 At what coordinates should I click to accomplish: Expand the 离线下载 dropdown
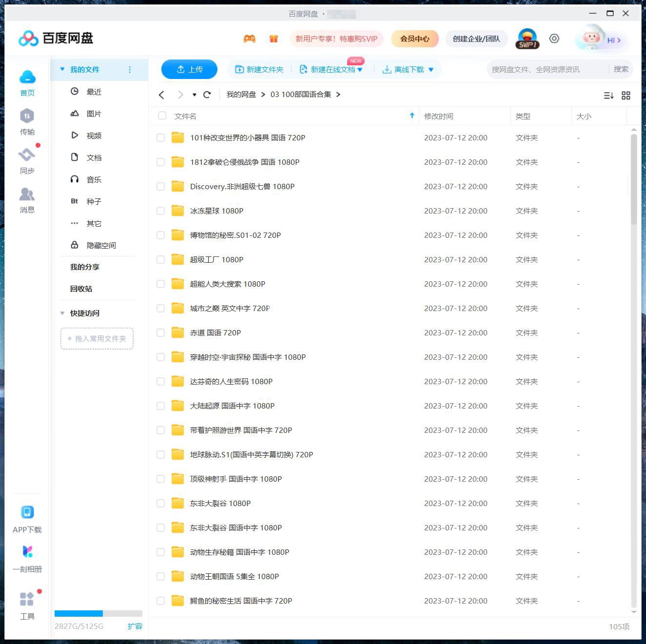(431, 69)
